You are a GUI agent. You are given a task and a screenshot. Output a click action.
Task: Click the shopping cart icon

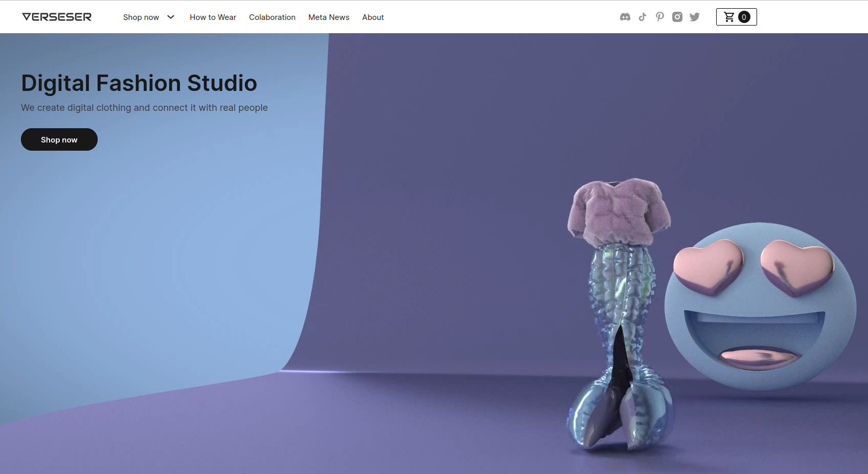click(729, 17)
